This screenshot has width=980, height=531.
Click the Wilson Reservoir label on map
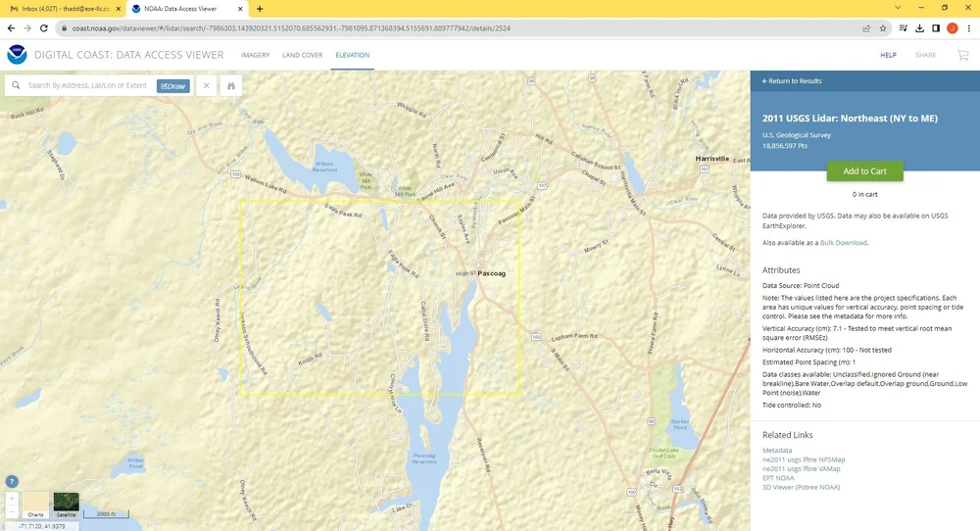324,167
